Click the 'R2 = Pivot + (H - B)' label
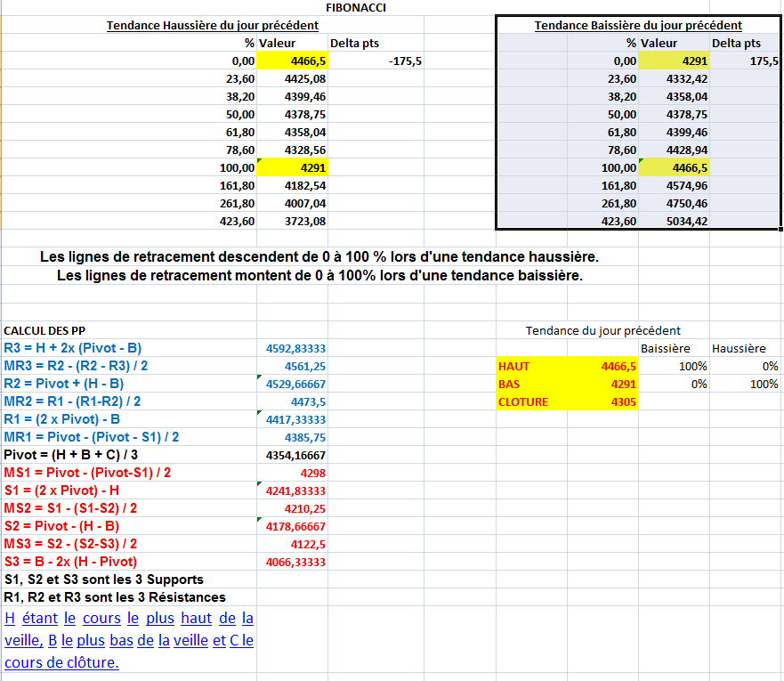 (64, 384)
